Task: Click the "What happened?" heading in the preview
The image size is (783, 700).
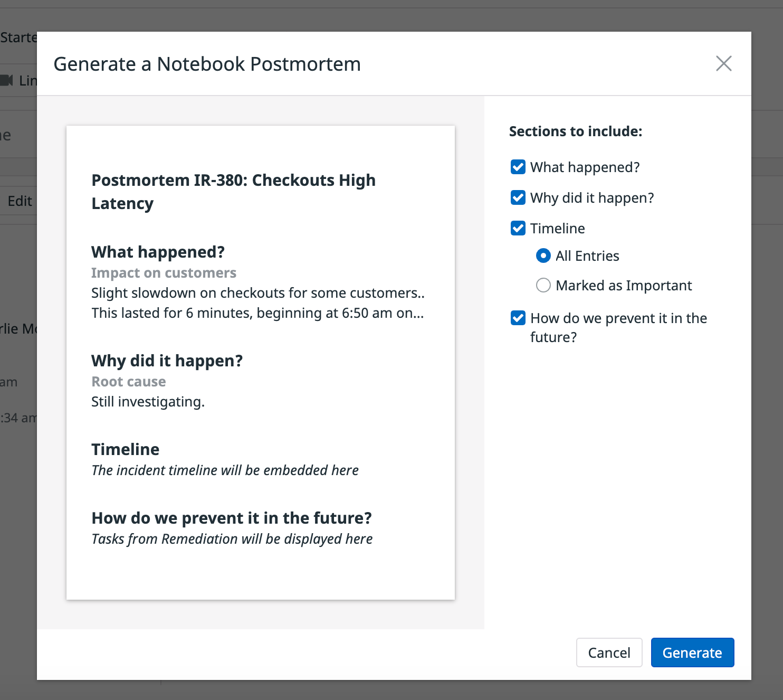Action: 158,252
